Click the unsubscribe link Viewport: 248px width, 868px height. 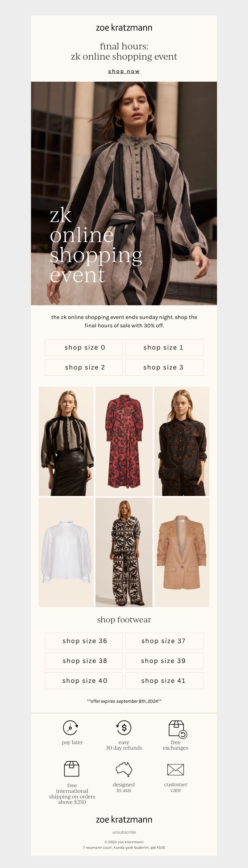124,832
